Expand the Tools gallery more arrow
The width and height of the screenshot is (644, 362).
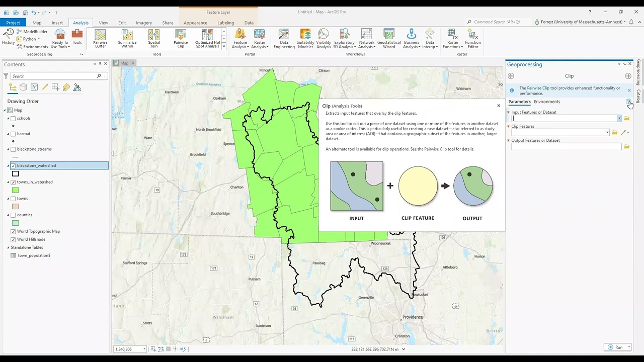(224, 47)
